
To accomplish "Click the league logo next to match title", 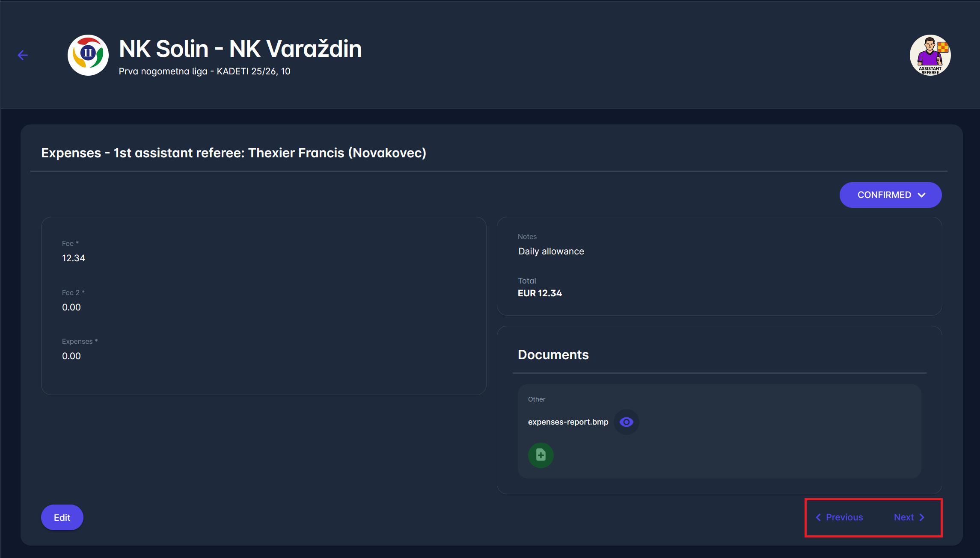I will coord(88,55).
